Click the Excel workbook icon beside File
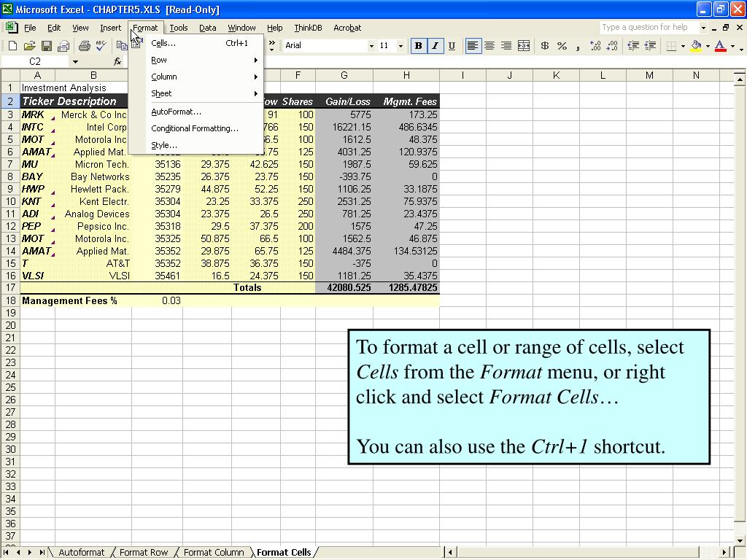The image size is (747, 560). [10, 28]
